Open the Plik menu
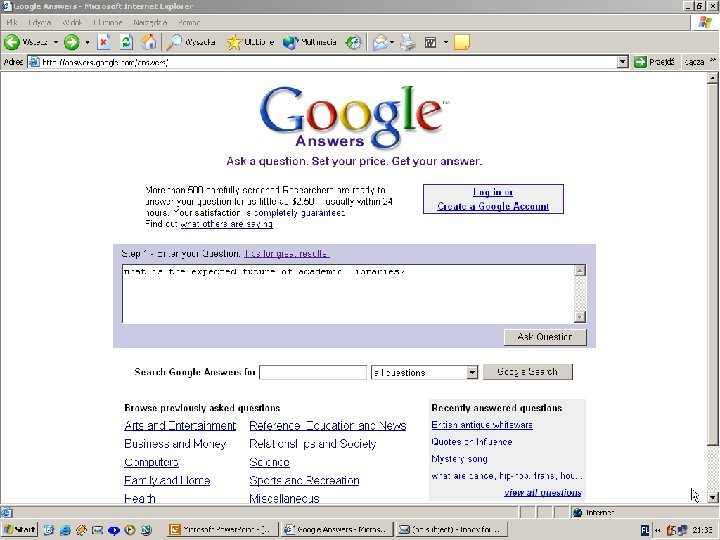This screenshot has width=720, height=540. coord(12,22)
